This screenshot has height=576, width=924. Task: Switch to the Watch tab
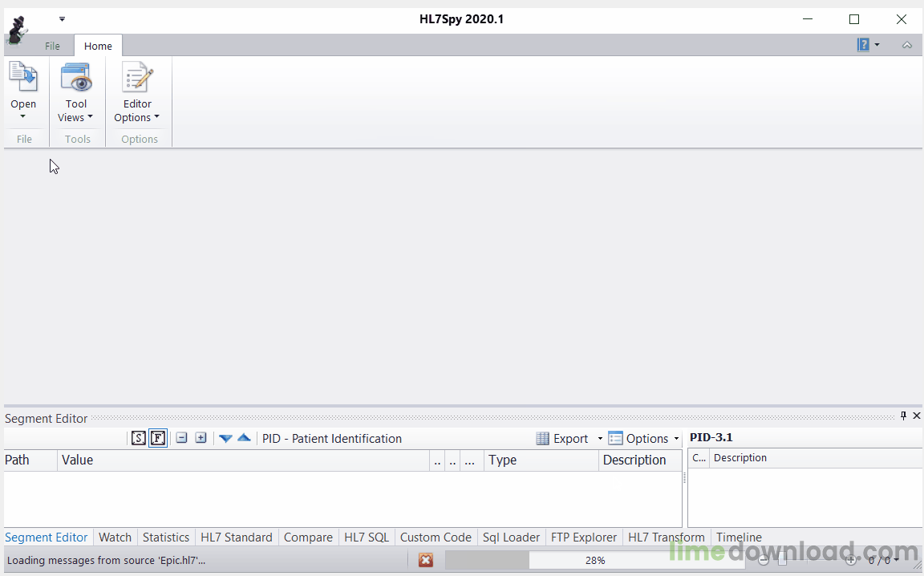[115, 537]
